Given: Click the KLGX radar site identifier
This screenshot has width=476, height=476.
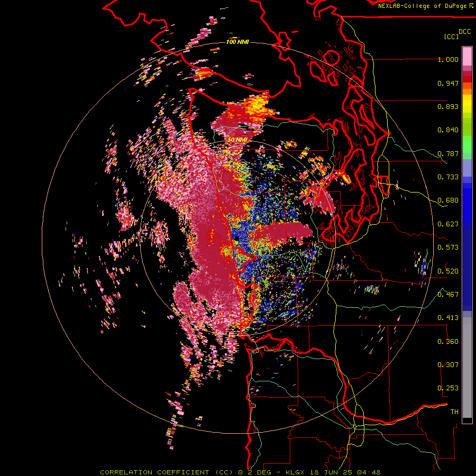Looking at the screenshot, I should [296, 472].
